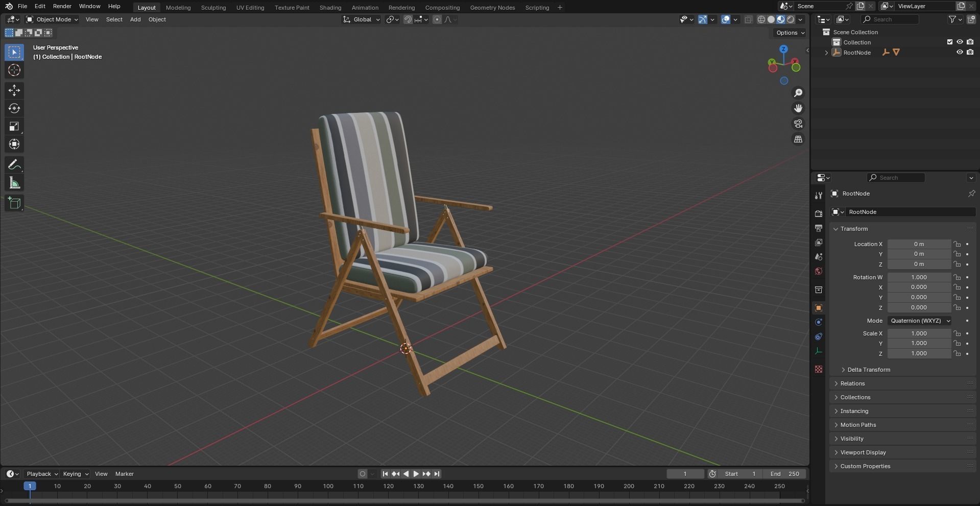The width and height of the screenshot is (980, 506).
Task: Add a new workspace with plus button
Action: click(560, 7)
